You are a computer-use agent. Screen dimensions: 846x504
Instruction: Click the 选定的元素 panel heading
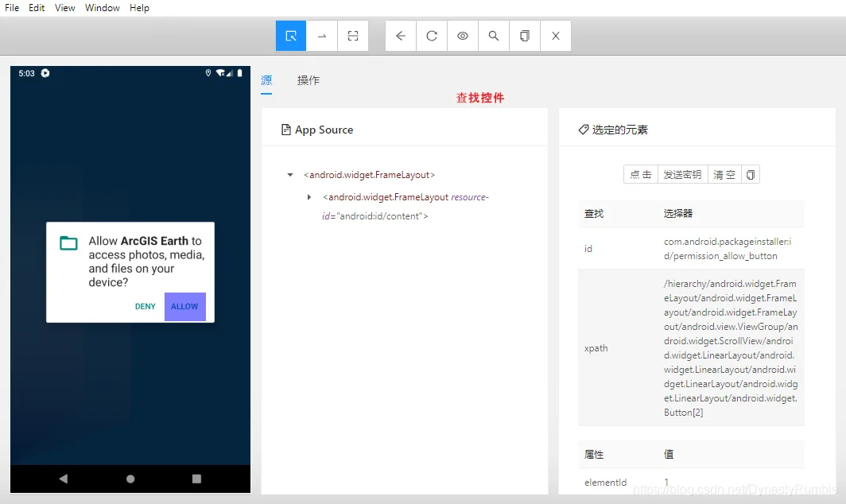click(x=620, y=130)
